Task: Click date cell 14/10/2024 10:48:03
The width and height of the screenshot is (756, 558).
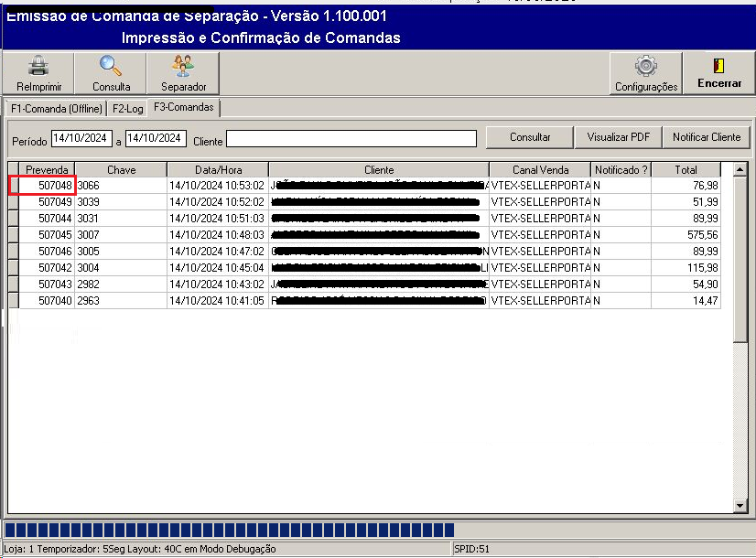Action: (218, 235)
